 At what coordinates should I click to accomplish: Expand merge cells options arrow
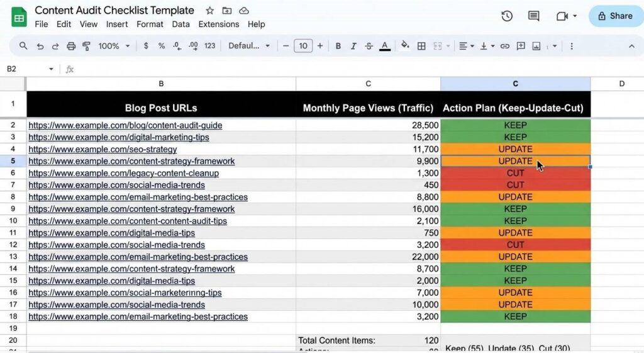point(448,46)
